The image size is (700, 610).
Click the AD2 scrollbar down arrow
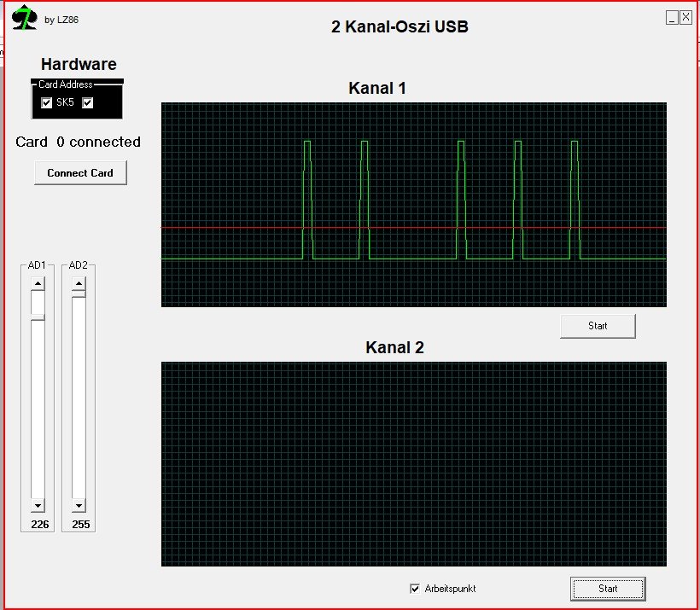click(79, 505)
